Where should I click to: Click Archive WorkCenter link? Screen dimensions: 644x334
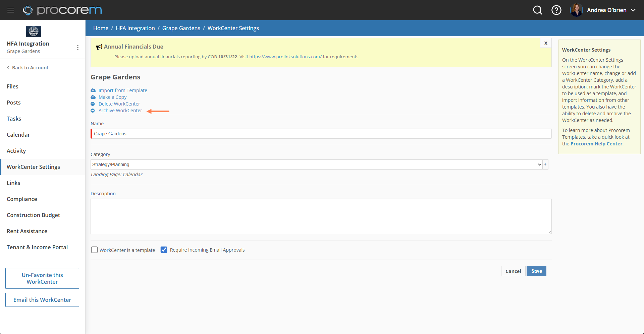pyautogui.click(x=120, y=111)
